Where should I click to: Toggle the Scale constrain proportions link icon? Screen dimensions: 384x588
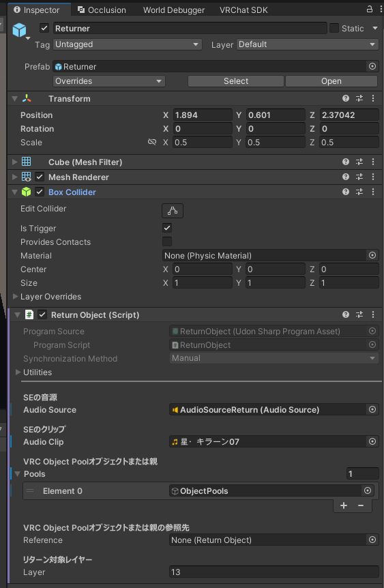(x=152, y=142)
